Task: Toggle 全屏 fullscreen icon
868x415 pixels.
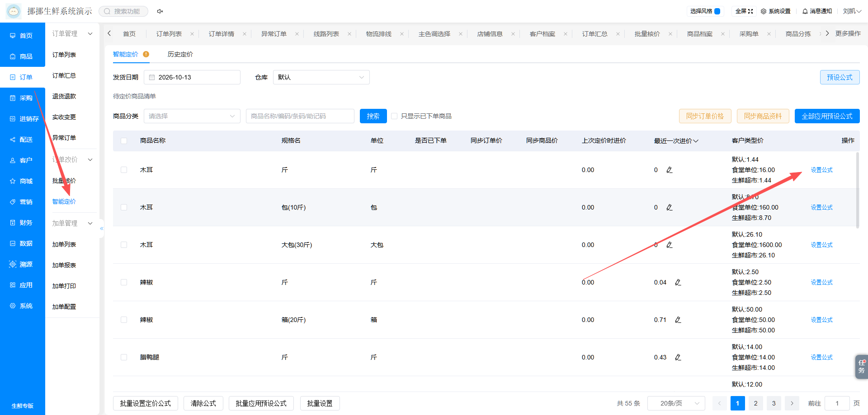Action: point(744,11)
